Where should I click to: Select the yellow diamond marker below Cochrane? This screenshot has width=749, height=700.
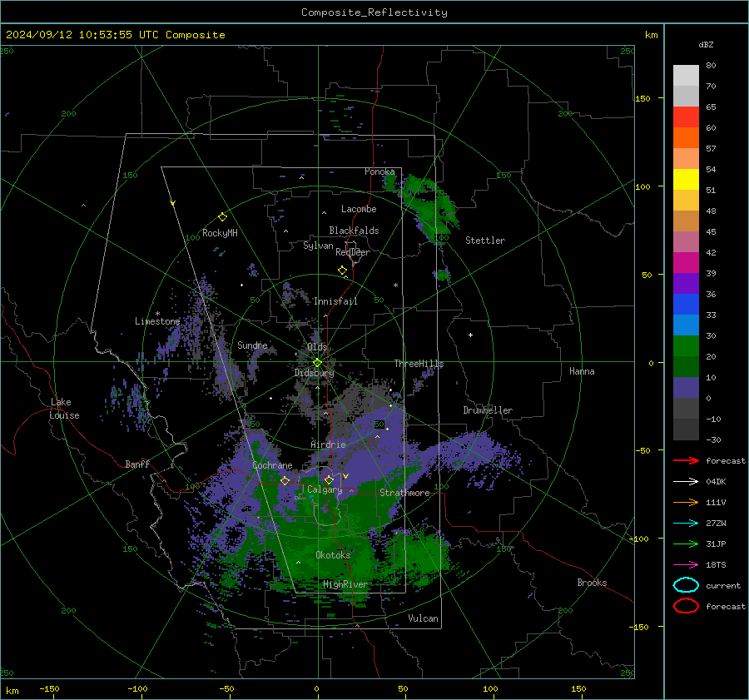[x=285, y=480]
